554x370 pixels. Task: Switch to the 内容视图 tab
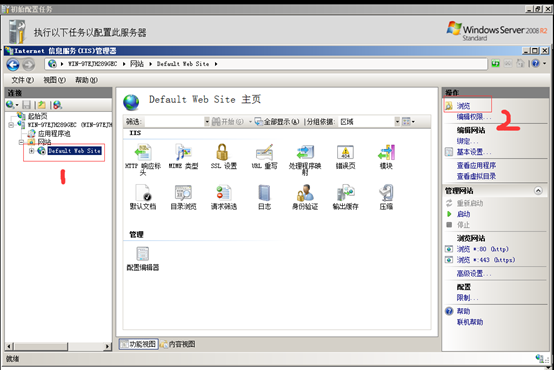tap(178, 344)
